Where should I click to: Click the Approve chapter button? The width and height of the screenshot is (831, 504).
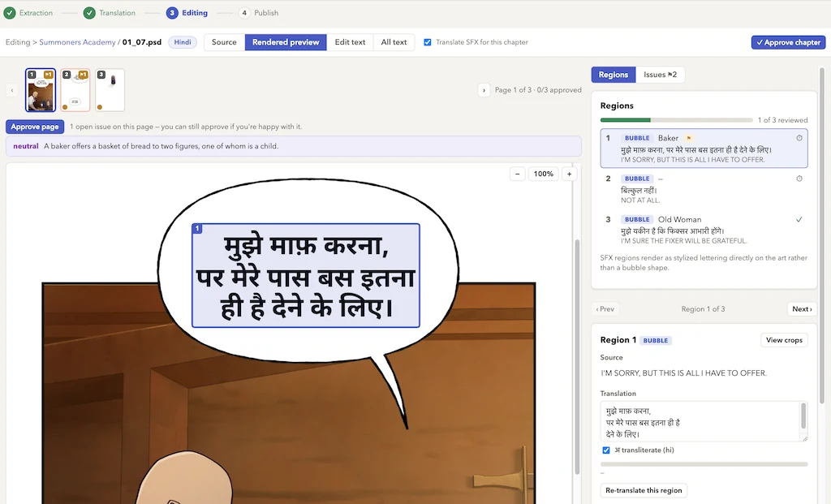coord(788,42)
